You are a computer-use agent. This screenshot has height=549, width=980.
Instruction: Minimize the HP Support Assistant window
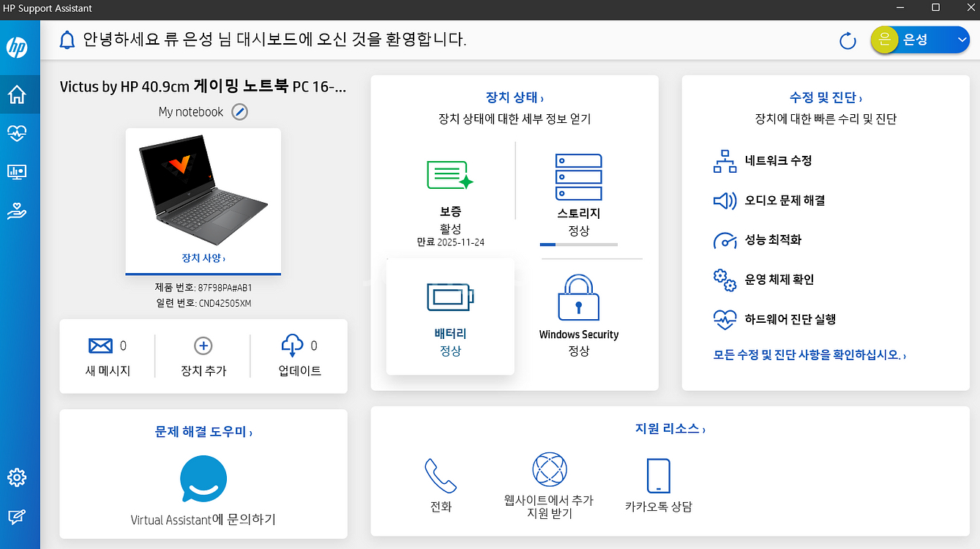[901, 8]
